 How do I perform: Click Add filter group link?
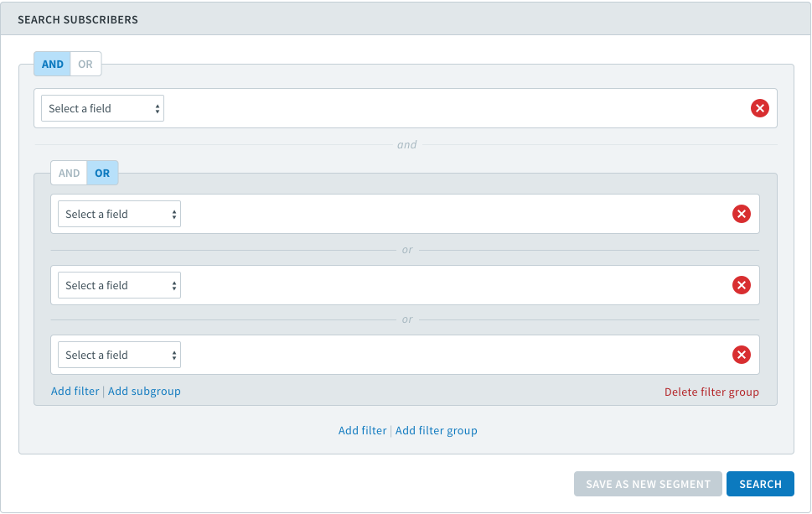tap(436, 431)
